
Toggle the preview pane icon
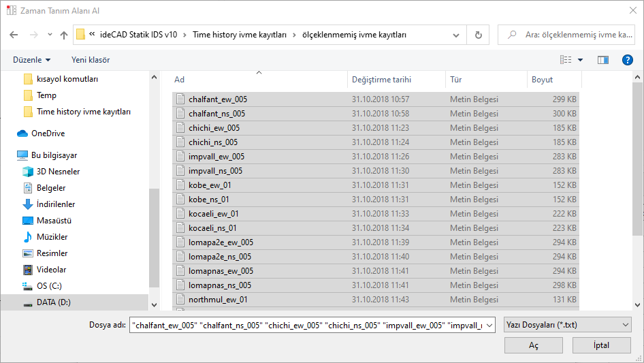602,60
